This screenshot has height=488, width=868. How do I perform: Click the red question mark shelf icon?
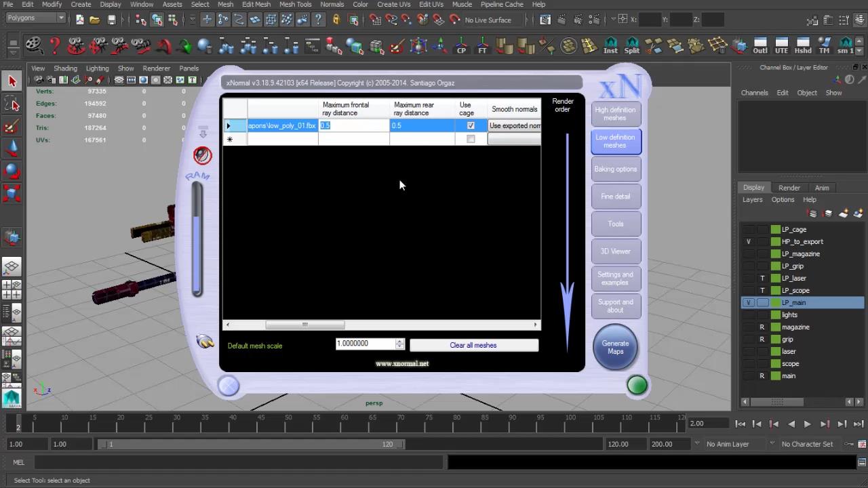(55, 46)
